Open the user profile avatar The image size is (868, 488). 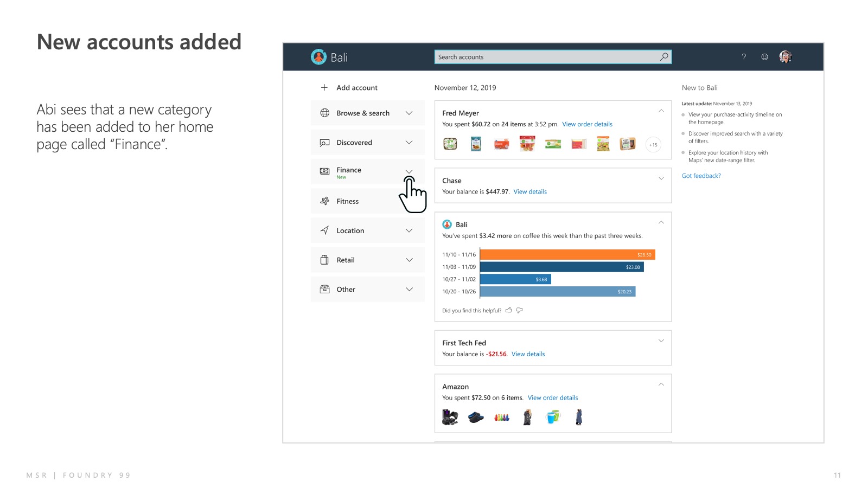[785, 57]
